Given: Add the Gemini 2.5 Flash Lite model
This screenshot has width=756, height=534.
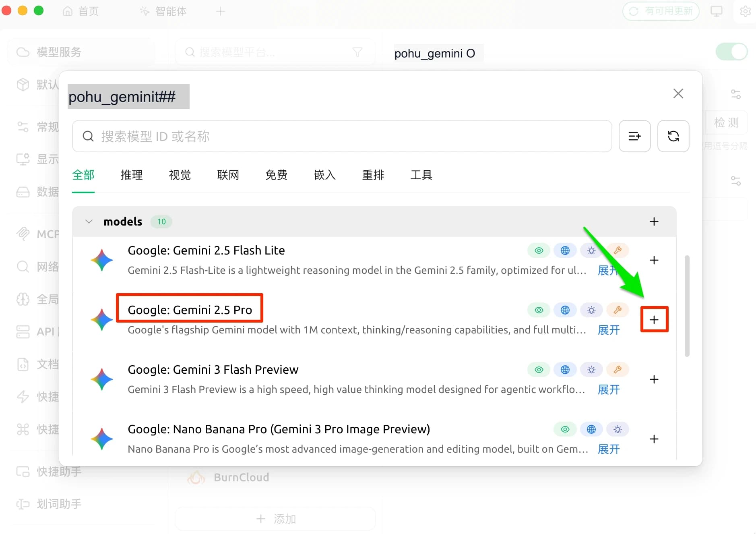Looking at the screenshot, I should click(654, 260).
